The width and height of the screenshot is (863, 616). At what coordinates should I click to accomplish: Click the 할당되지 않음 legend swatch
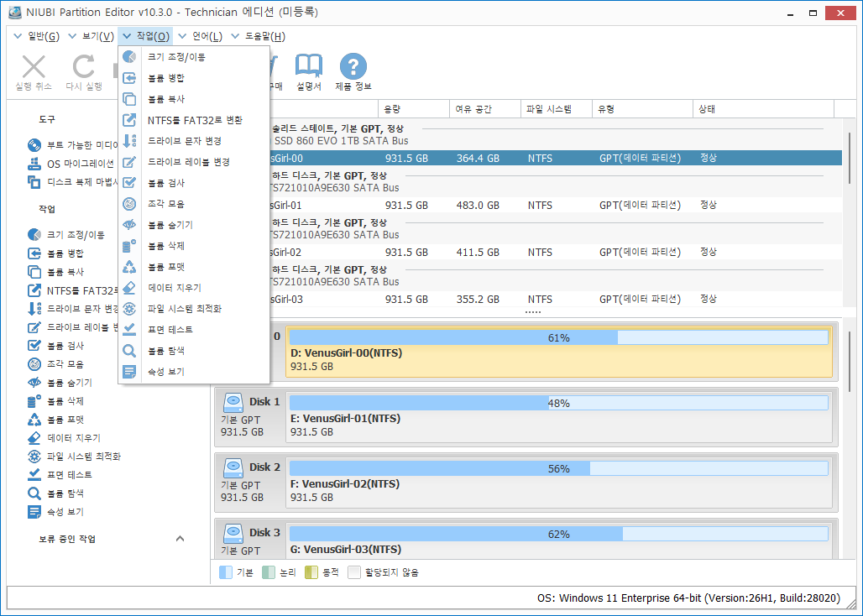coord(354,572)
